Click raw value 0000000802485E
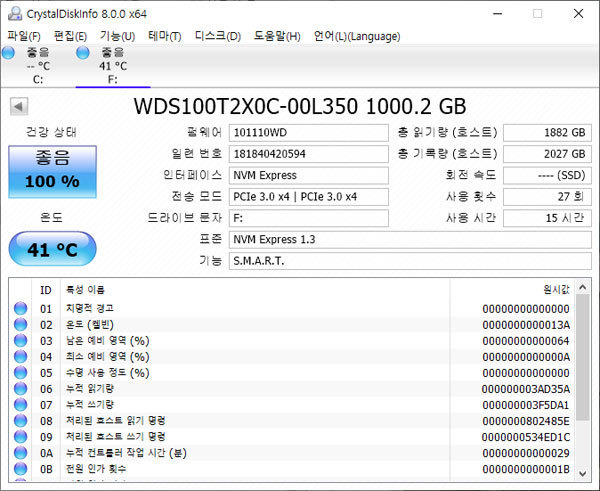 pyautogui.click(x=526, y=421)
